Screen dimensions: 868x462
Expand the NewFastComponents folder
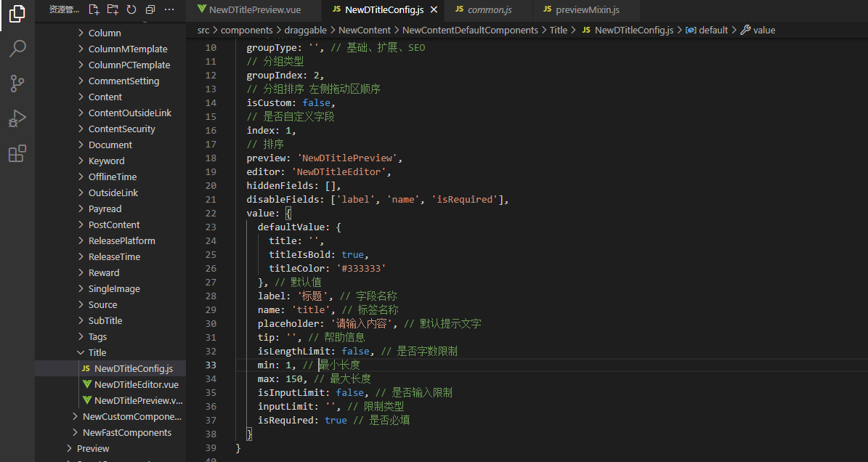[126, 432]
